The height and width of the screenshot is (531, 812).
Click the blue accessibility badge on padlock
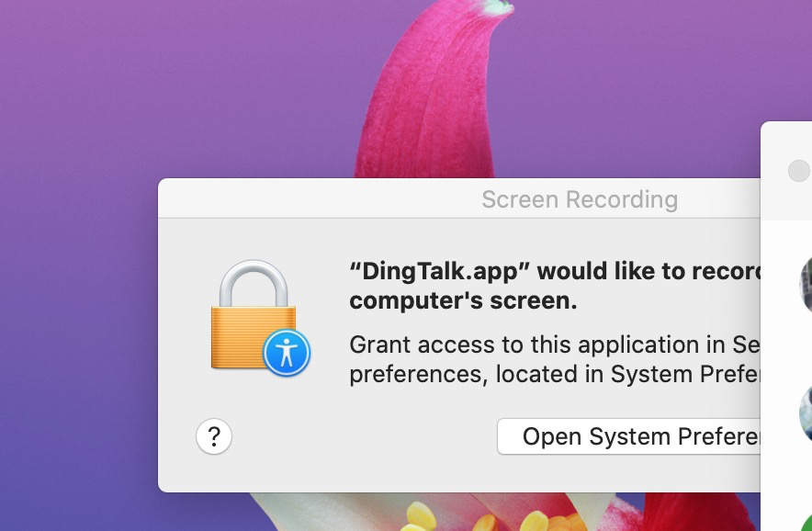(x=287, y=352)
